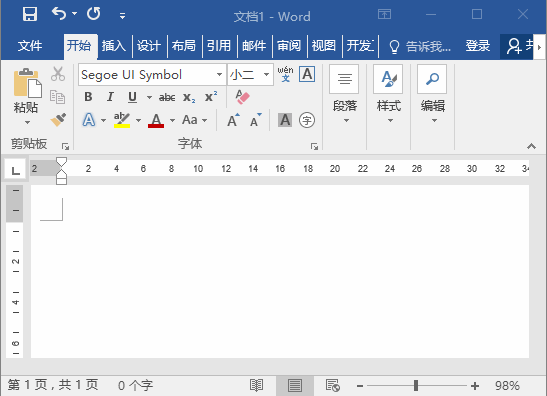Open the Segoe UI Symbol font dropdown

click(x=219, y=74)
